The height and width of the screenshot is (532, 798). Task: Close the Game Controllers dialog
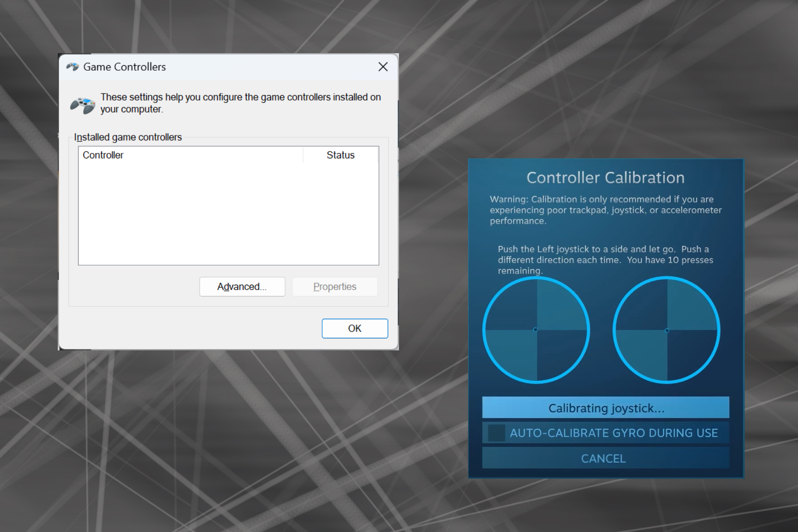click(382, 66)
